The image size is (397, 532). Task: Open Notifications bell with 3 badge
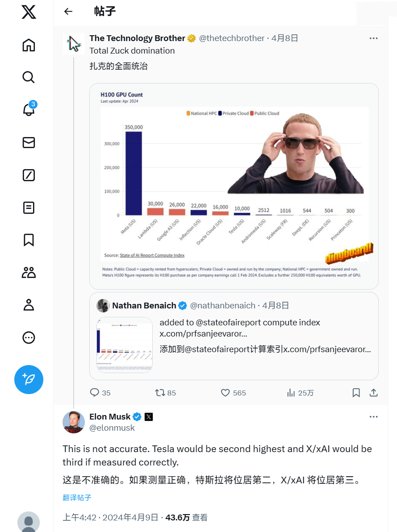coord(29,110)
